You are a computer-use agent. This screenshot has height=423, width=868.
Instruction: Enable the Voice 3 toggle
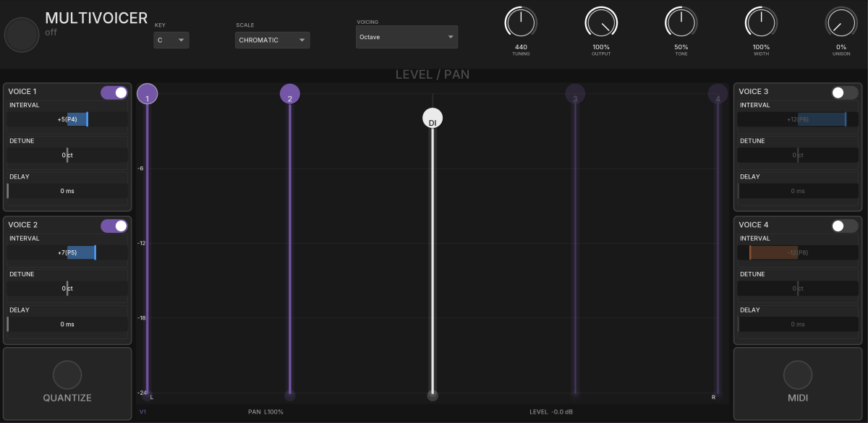[x=843, y=93]
